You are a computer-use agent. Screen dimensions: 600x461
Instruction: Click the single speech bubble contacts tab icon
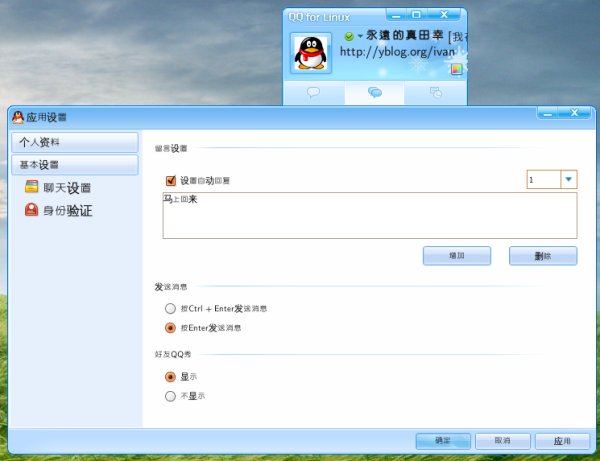tap(313, 92)
